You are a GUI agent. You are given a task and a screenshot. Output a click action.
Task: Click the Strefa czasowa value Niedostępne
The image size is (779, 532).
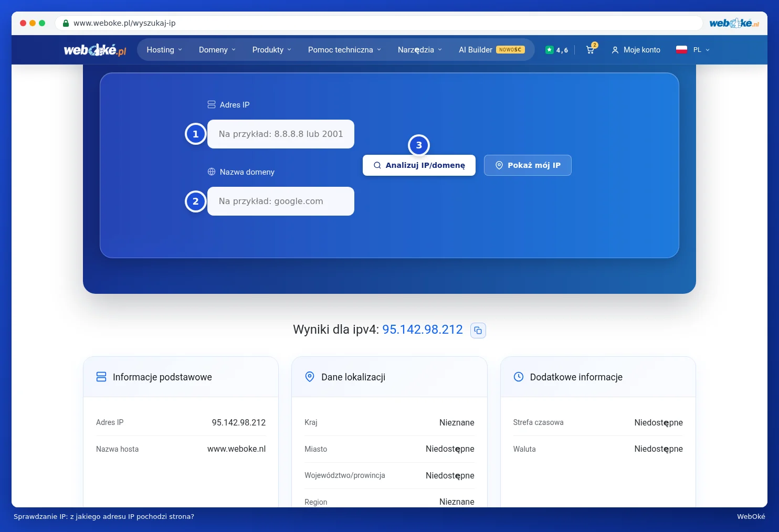point(658,423)
